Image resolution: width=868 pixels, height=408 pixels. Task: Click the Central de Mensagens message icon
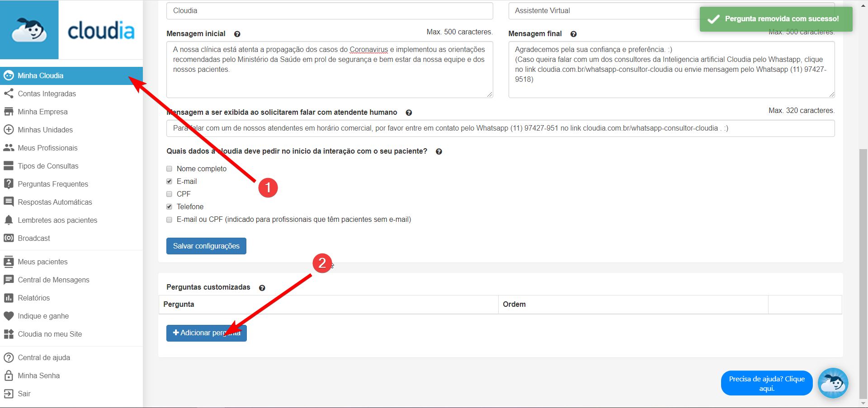[x=9, y=280]
